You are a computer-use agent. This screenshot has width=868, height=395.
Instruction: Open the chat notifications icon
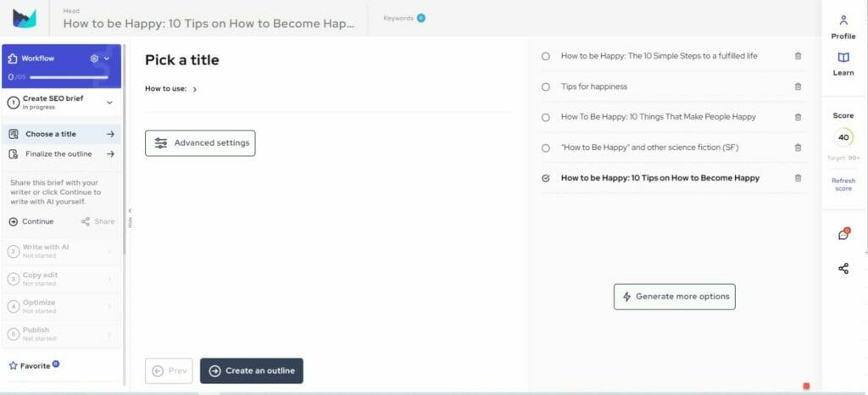pyautogui.click(x=843, y=234)
